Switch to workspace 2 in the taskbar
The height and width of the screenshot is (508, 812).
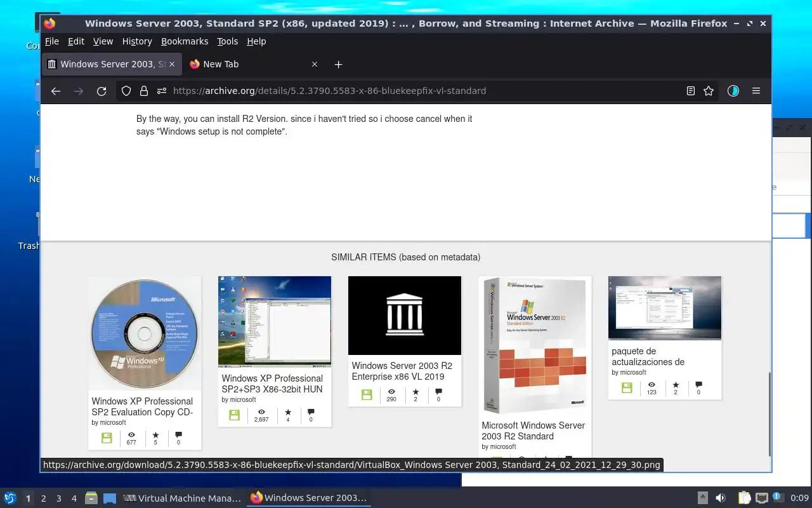44,498
